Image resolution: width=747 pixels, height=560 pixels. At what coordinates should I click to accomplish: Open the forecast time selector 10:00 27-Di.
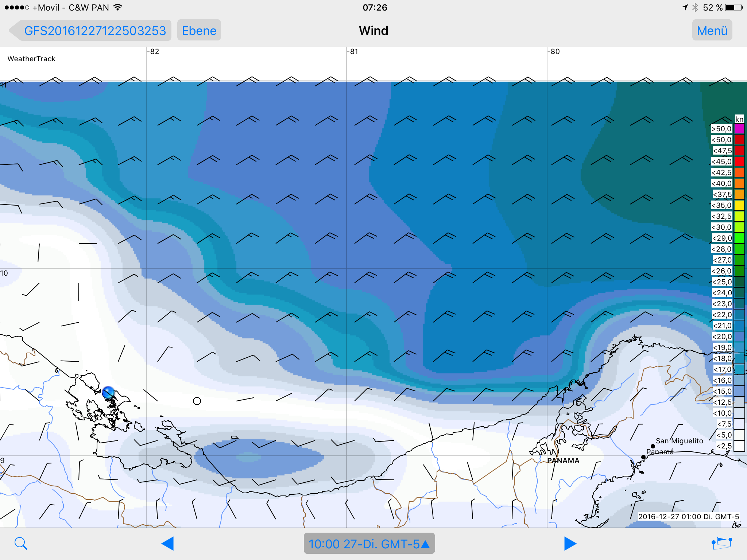pos(369,543)
